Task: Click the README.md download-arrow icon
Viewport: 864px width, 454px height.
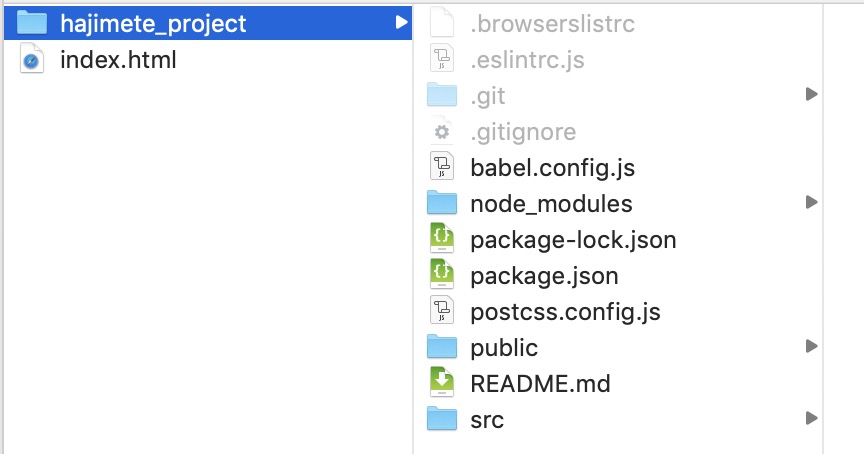Action: (441, 382)
